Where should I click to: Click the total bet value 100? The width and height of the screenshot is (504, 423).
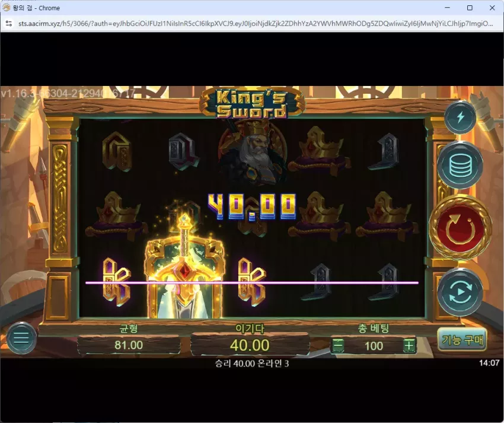tap(374, 346)
